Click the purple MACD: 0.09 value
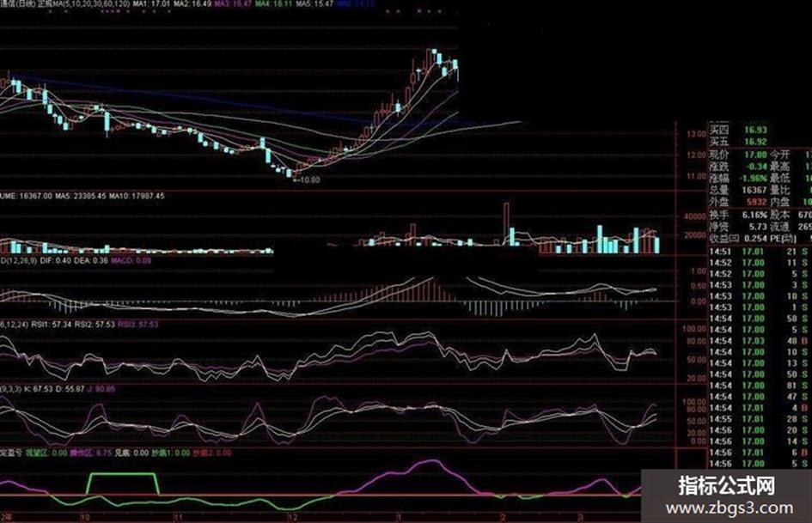 (x=131, y=260)
